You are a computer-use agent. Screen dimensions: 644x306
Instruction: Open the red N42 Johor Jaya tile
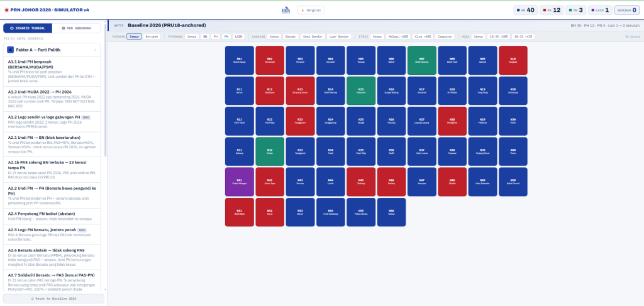click(269, 182)
